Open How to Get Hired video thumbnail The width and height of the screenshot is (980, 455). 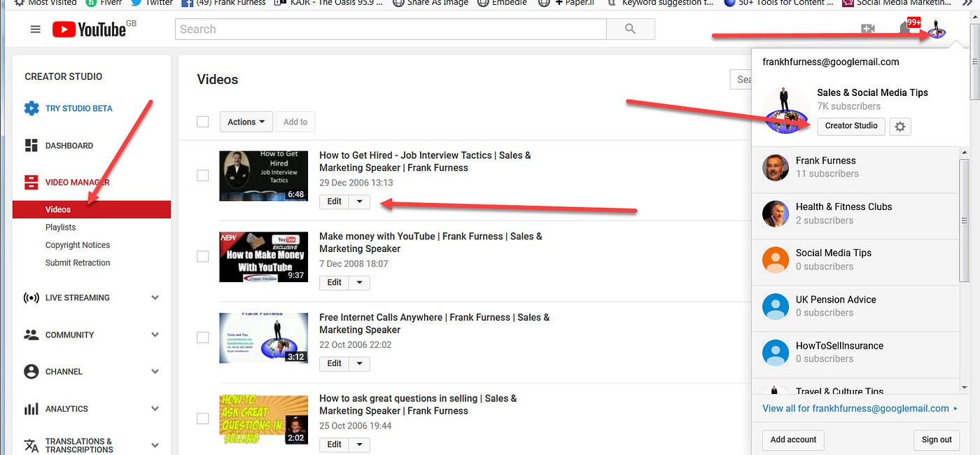263,176
